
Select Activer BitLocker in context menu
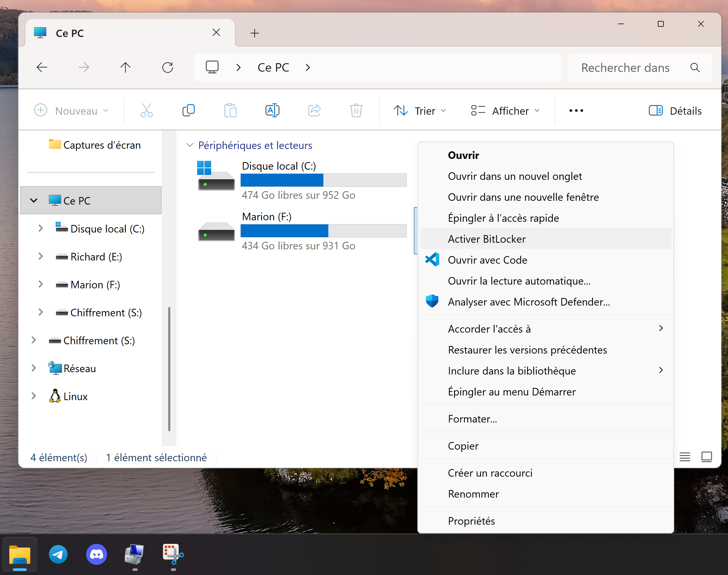point(487,239)
